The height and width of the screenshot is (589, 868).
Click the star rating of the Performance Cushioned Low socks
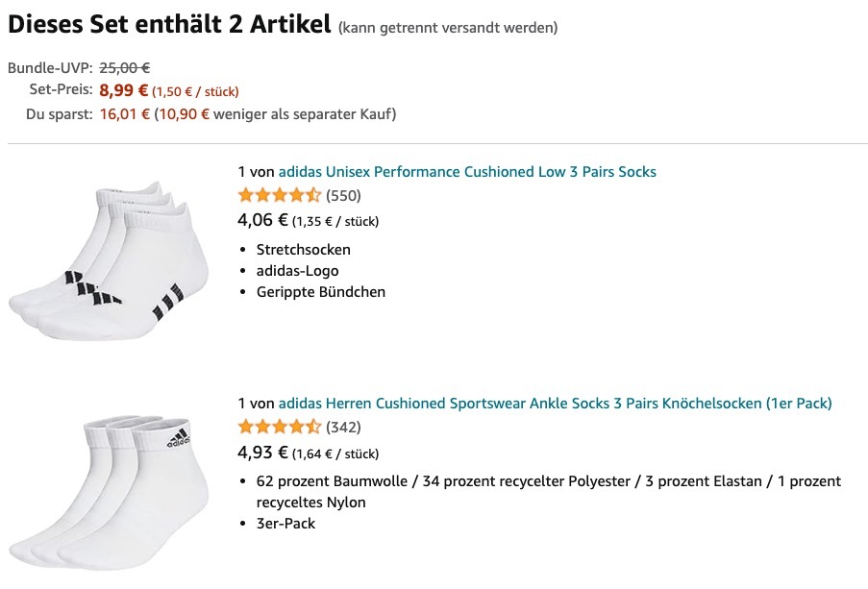click(x=279, y=196)
